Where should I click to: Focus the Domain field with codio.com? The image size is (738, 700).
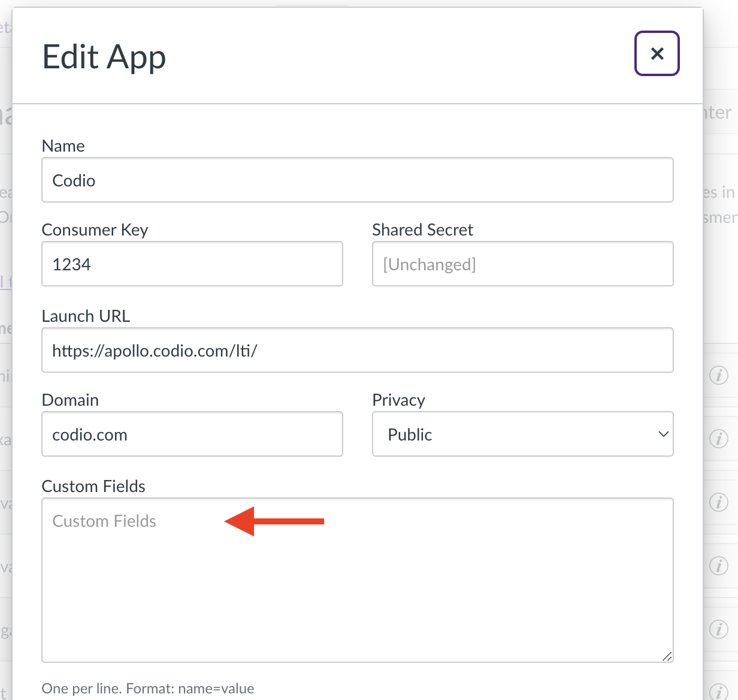pyautogui.click(x=192, y=434)
